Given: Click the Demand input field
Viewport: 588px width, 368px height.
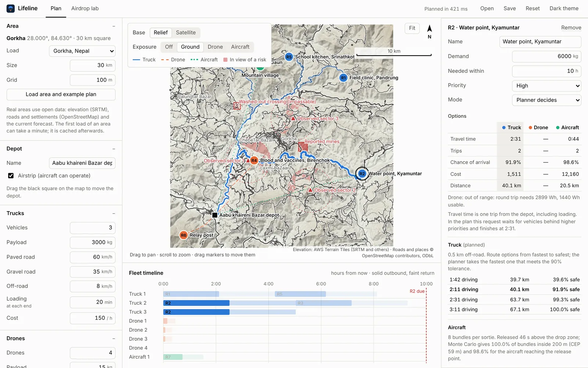Looking at the screenshot, I should [x=546, y=56].
